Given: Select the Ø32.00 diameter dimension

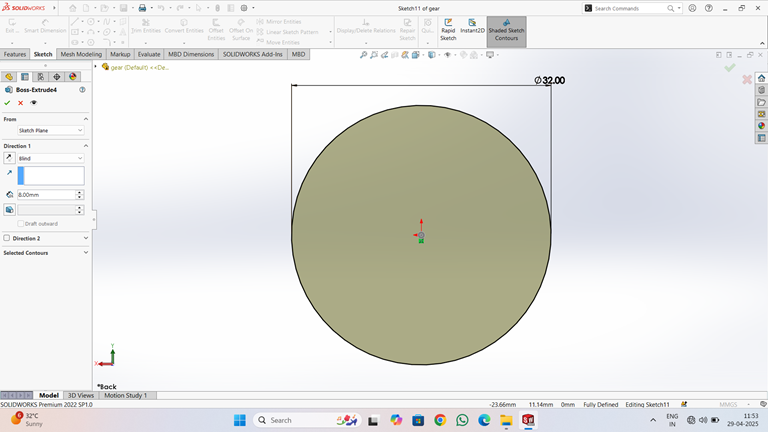Looking at the screenshot, I should (550, 80).
